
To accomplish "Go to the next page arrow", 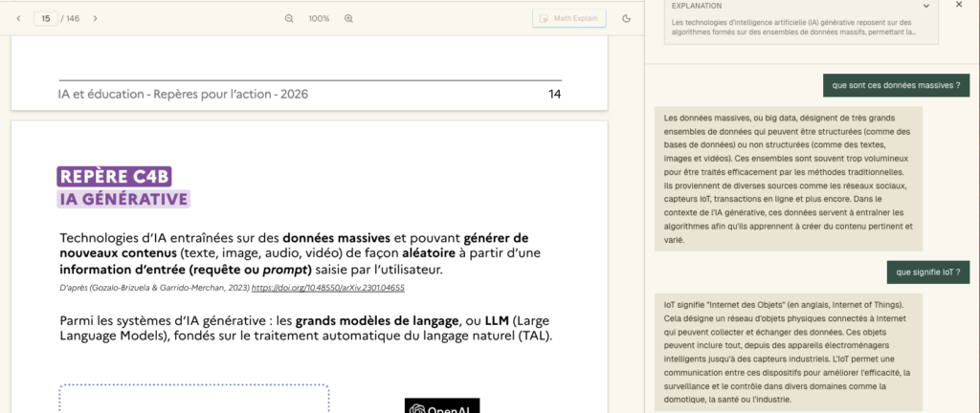I will (96, 19).
